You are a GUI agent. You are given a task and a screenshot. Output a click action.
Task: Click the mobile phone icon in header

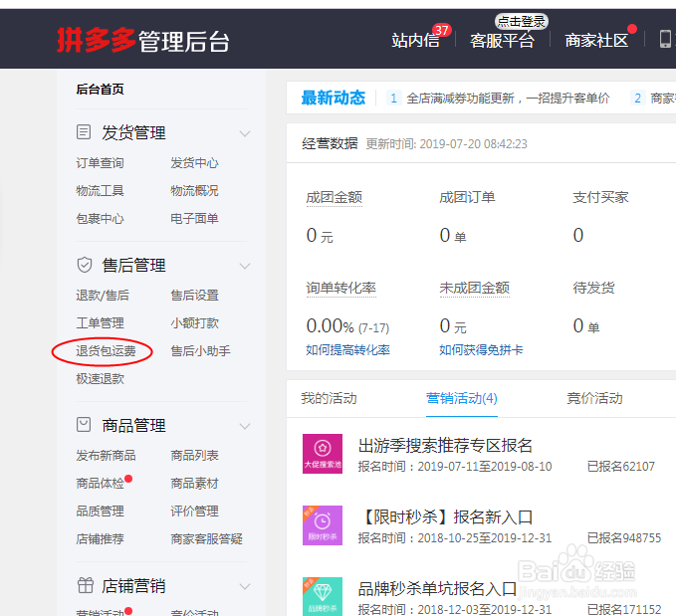tap(666, 39)
